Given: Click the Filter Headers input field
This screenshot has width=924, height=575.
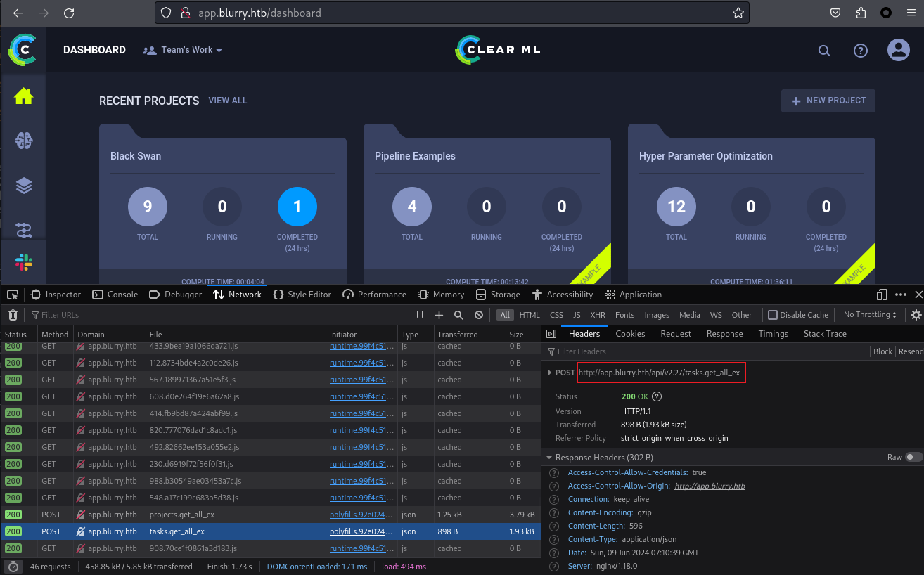Looking at the screenshot, I should (707, 351).
